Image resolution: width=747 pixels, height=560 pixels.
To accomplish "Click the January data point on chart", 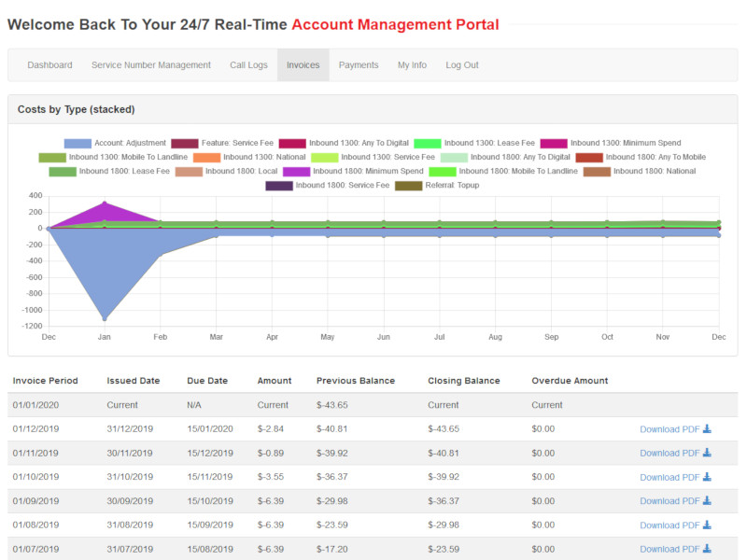I will pos(104,318).
